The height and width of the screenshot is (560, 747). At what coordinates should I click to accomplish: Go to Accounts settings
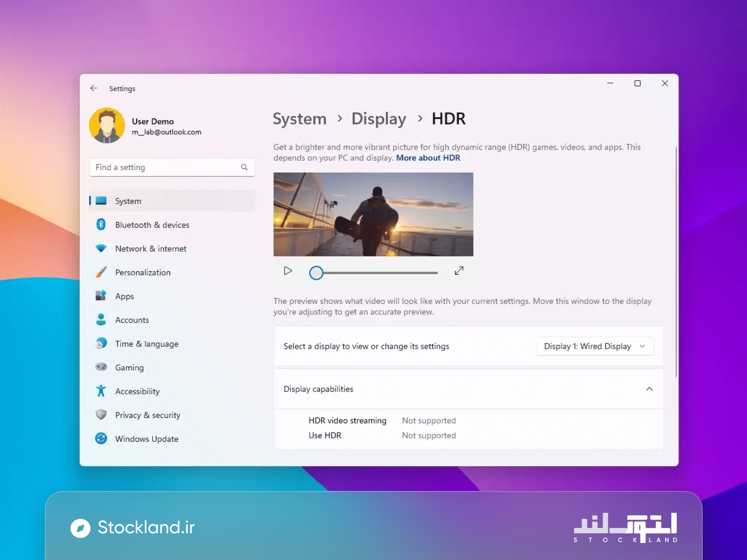click(172, 320)
